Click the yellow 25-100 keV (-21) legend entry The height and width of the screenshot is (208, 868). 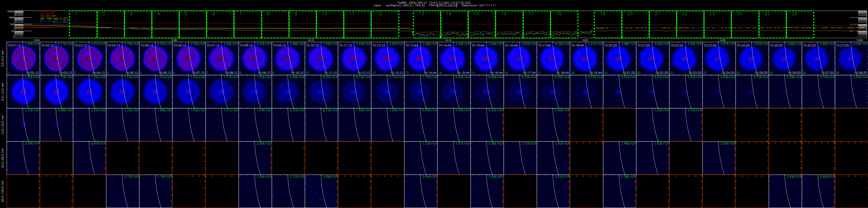point(54,18)
